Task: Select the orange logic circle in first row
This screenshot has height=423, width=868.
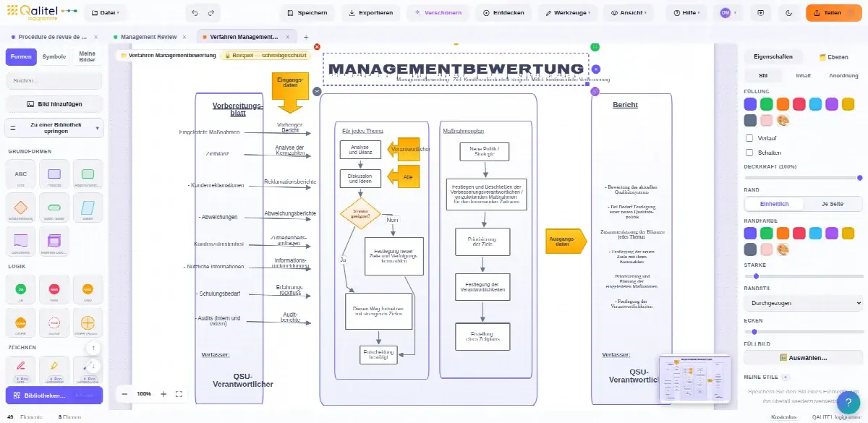Action: pos(88,289)
